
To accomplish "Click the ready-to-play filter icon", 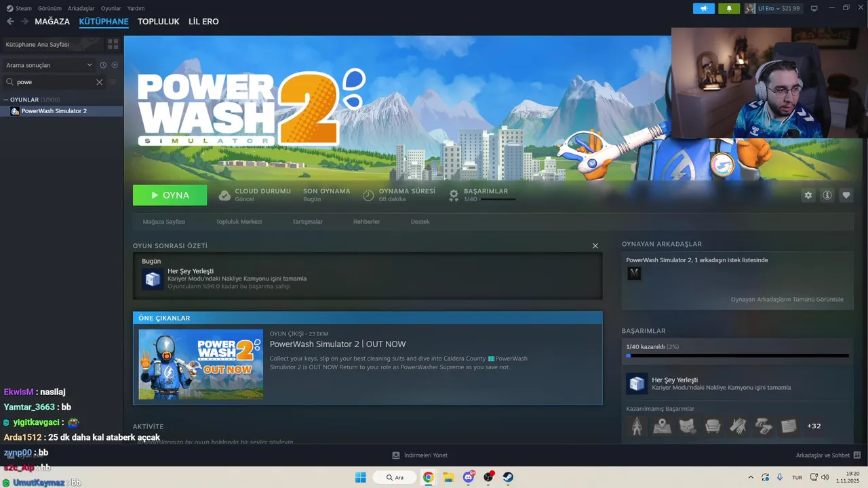I will (x=115, y=65).
